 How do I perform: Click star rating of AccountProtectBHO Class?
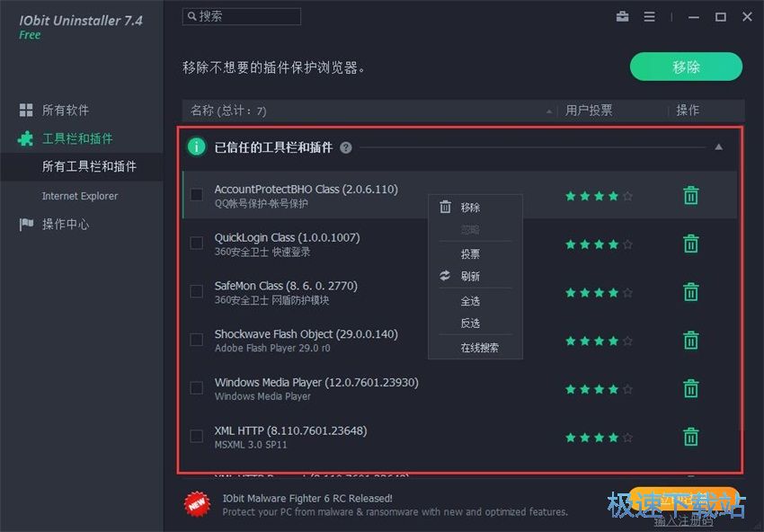599,196
